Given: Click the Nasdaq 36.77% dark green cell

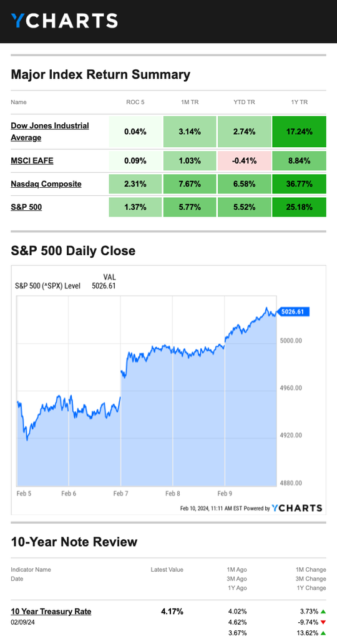Looking at the screenshot, I should (299, 184).
